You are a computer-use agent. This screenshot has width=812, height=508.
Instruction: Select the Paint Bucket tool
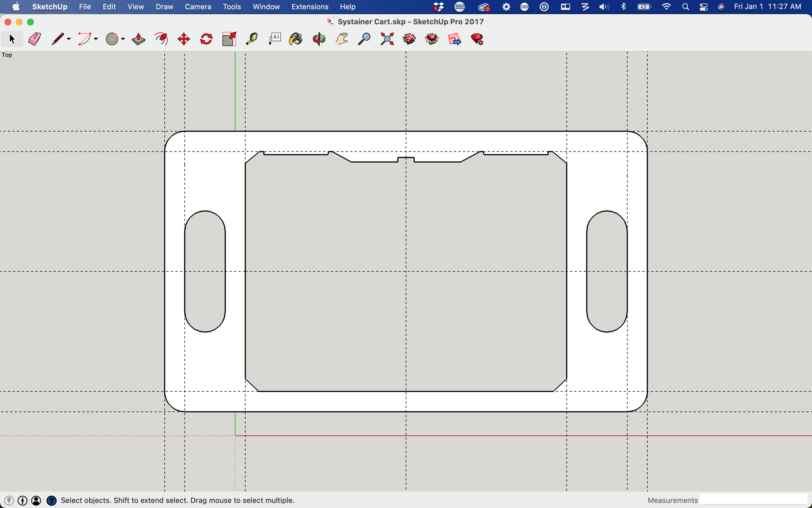(295, 39)
